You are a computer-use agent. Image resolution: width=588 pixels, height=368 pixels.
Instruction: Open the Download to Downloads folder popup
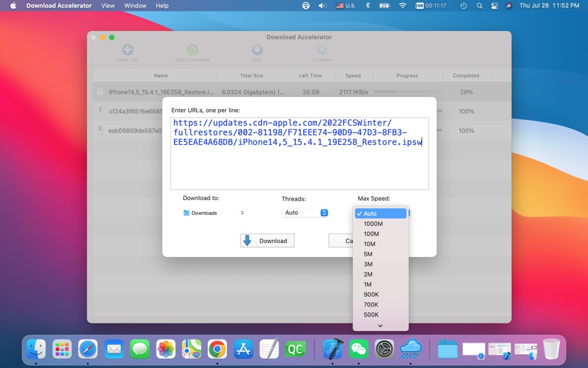214,213
